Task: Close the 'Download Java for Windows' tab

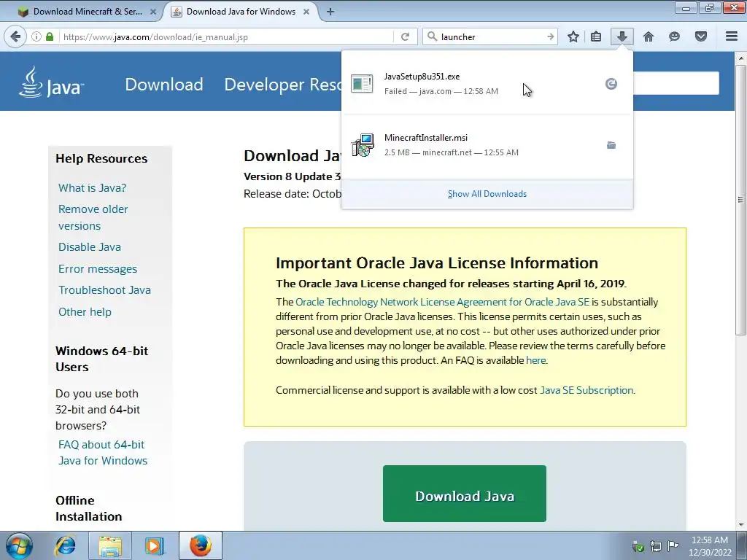Action: point(306,12)
